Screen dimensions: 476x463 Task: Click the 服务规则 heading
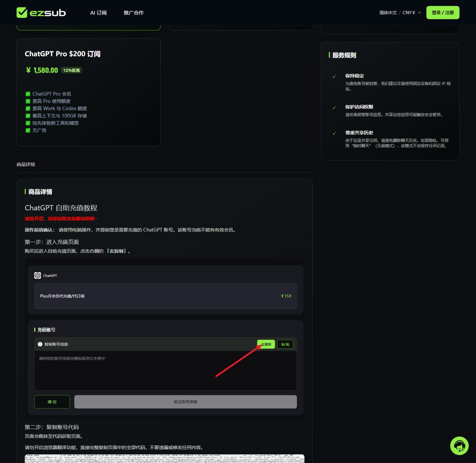(x=344, y=55)
